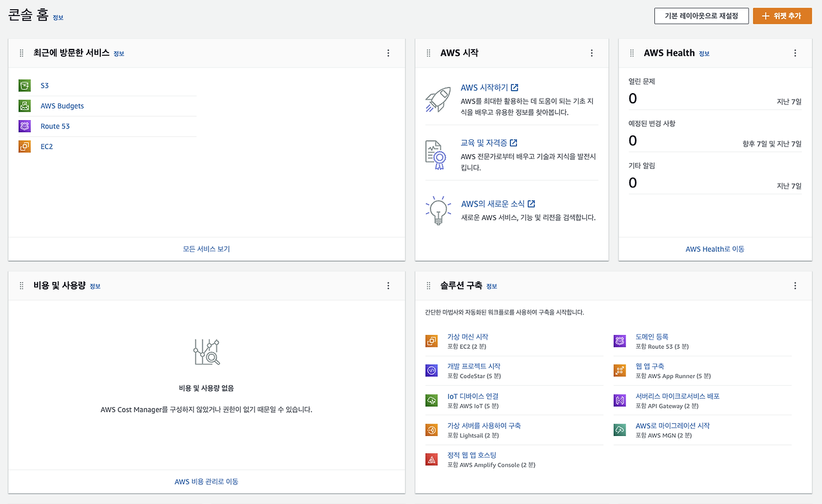Grab the drag handle of AWS 시작 widget
The image size is (822, 504).
(428, 53)
